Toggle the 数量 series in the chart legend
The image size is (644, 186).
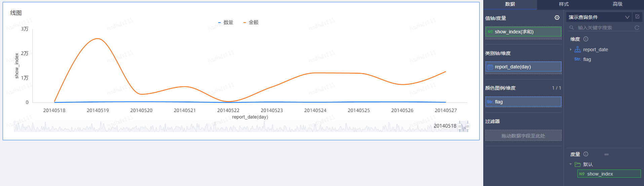(x=226, y=23)
